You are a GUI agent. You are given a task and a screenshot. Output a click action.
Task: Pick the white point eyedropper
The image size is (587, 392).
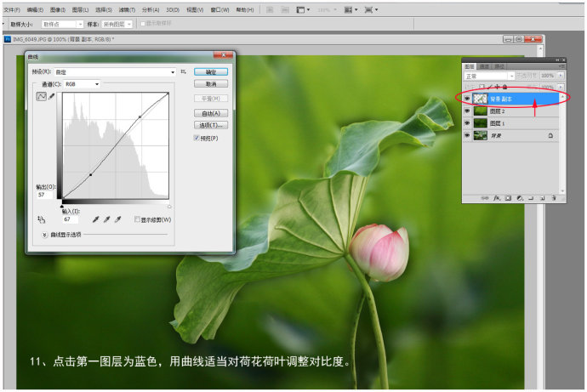click(x=118, y=219)
